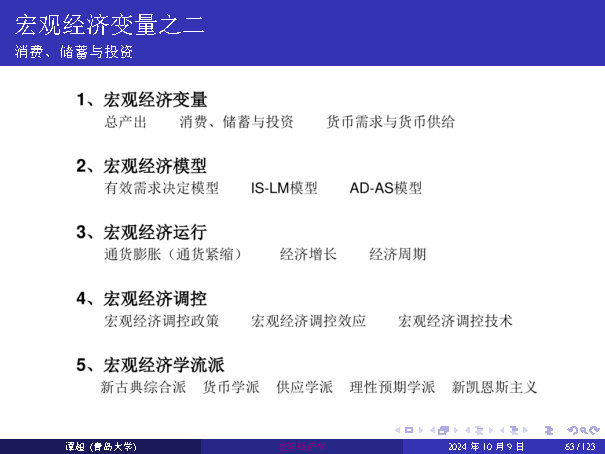
Task: Open 新凯恩斯主义 school entry
Action: coord(494,387)
